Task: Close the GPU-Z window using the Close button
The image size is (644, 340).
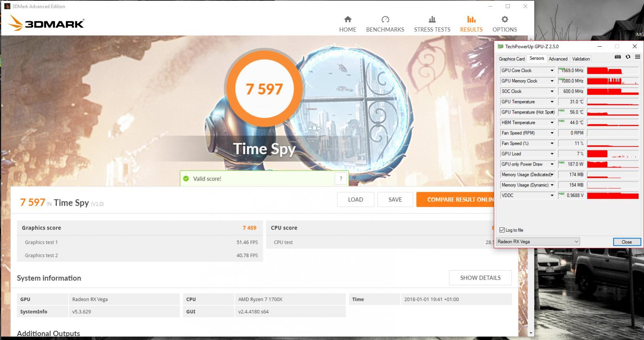Action: coord(627,242)
